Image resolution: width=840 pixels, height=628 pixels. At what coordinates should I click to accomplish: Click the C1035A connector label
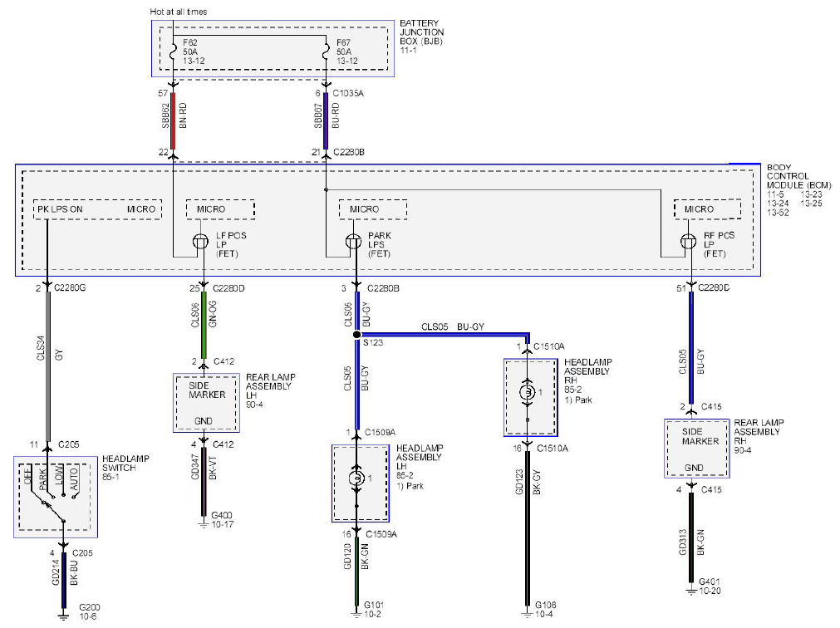pos(347,93)
